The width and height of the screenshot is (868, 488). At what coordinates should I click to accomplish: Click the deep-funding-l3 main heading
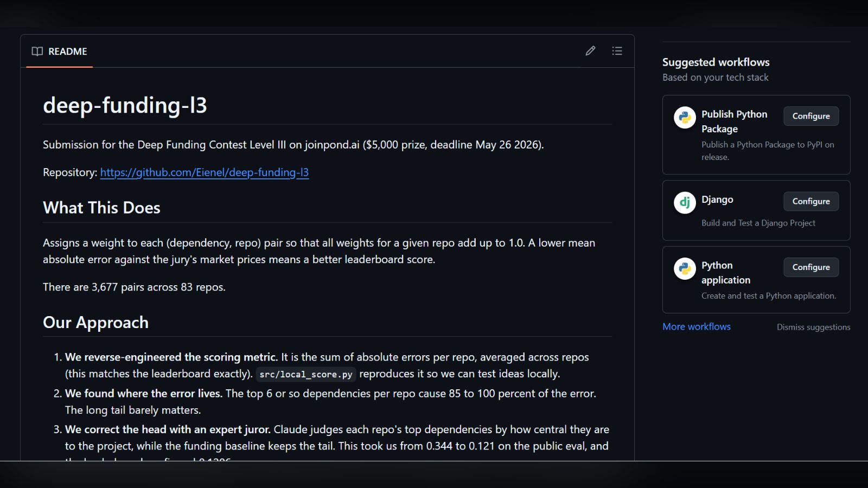pyautogui.click(x=125, y=105)
